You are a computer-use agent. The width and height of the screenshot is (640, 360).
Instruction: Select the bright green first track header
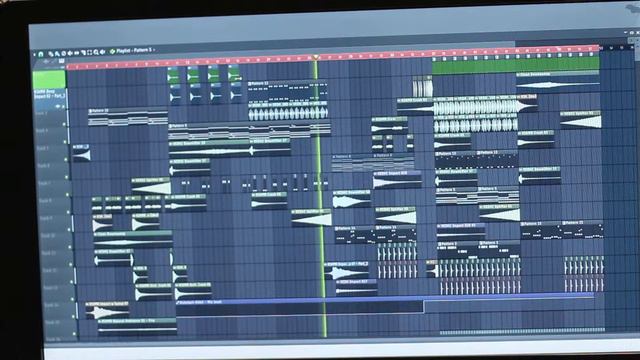(49, 79)
